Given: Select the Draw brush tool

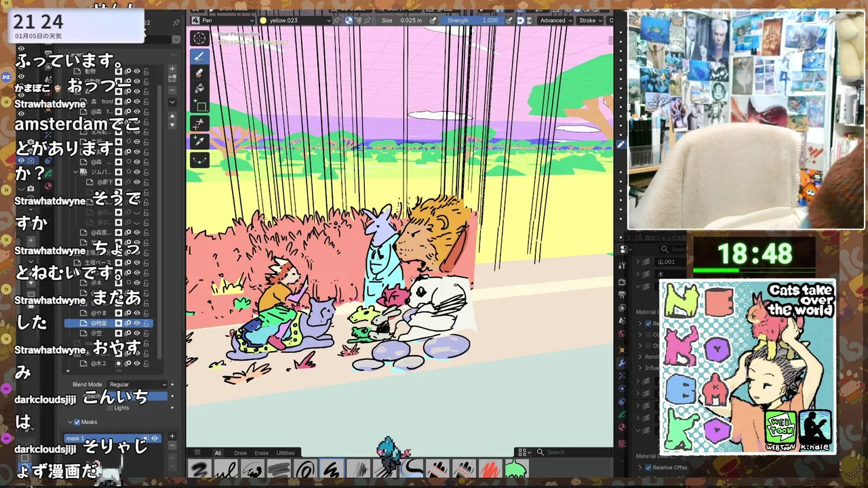Looking at the screenshot, I should [x=199, y=56].
